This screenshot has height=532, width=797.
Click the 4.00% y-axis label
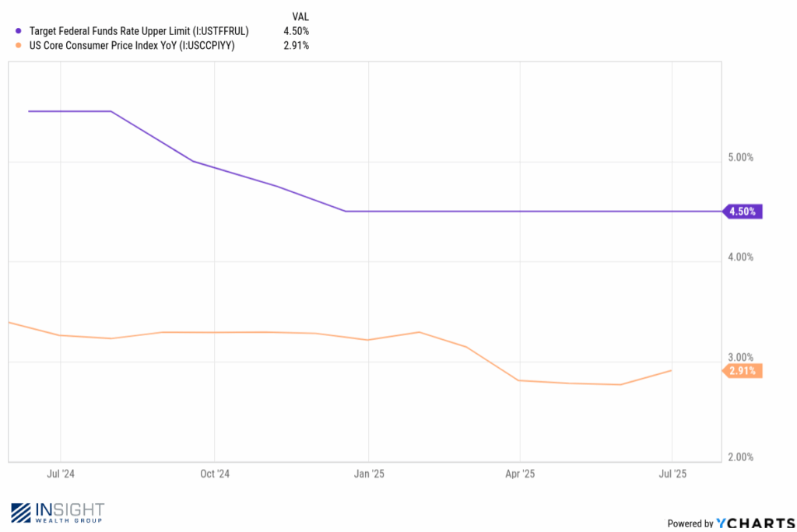tap(741, 257)
